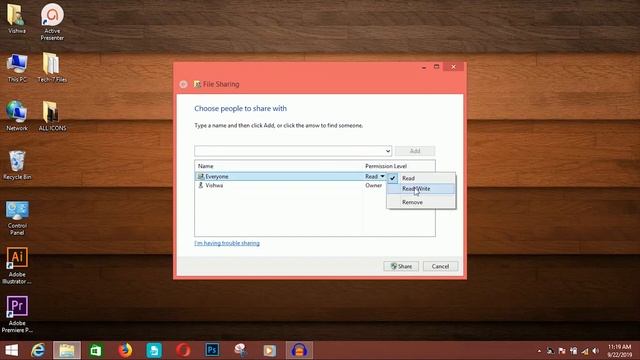Viewport: 640px width, 360px height.
Task: Open the blue document app in the taskbar
Action: click(154, 350)
